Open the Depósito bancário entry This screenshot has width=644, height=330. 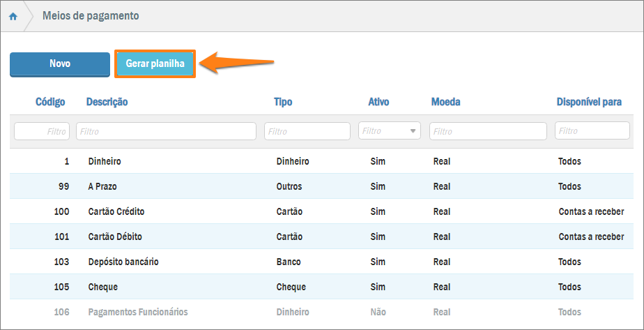tap(123, 262)
